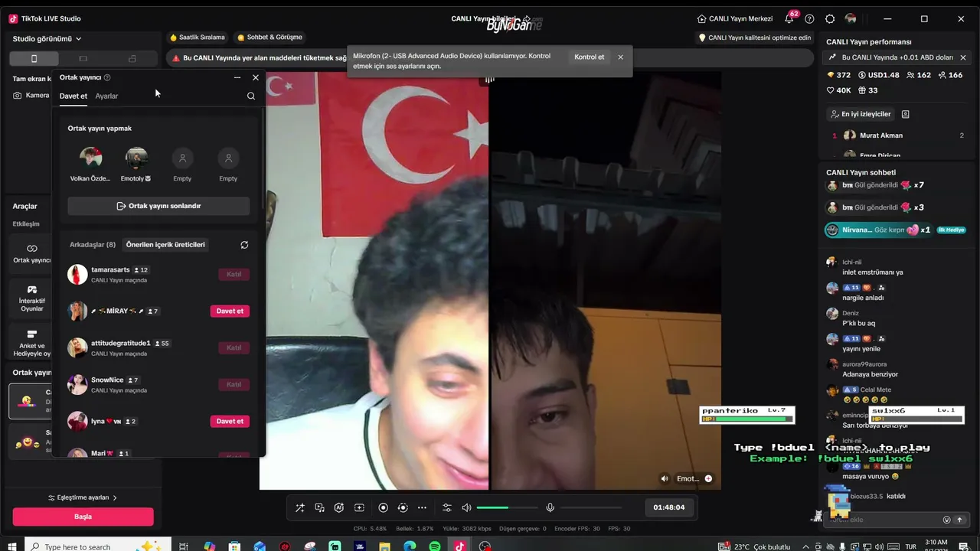Click CANLI Yayın kalitesini optimize edin
The height and width of the screenshot is (551, 980).
point(754,37)
